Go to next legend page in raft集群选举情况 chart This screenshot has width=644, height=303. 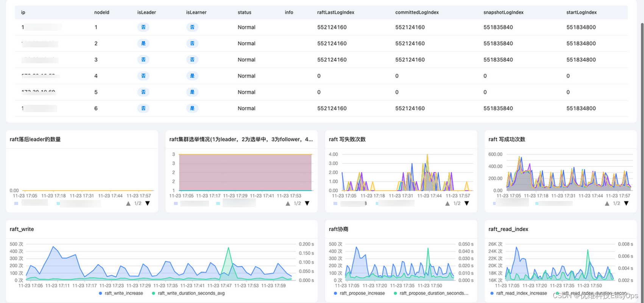coord(307,203)
